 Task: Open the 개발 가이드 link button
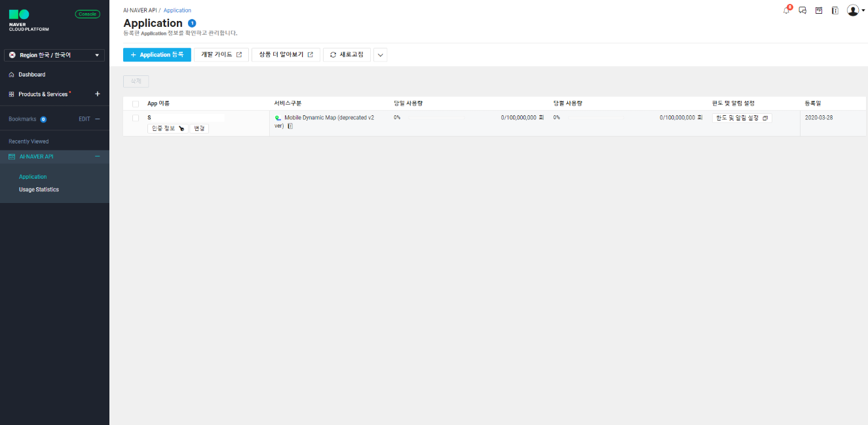221,55
